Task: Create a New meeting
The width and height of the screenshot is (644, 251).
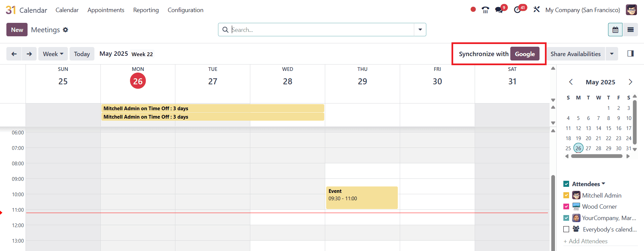Action: click(x=17, y=30)
